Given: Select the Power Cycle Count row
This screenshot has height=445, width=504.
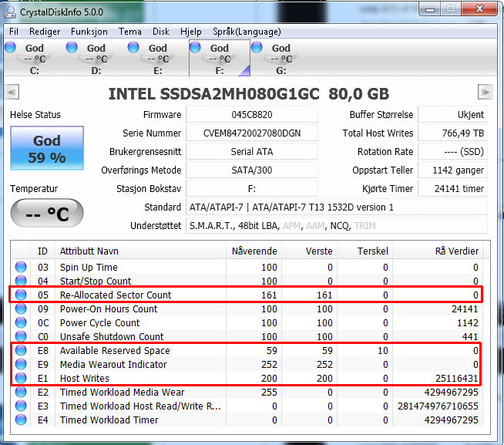Looking at the screenshot, I should coord(247,322).
